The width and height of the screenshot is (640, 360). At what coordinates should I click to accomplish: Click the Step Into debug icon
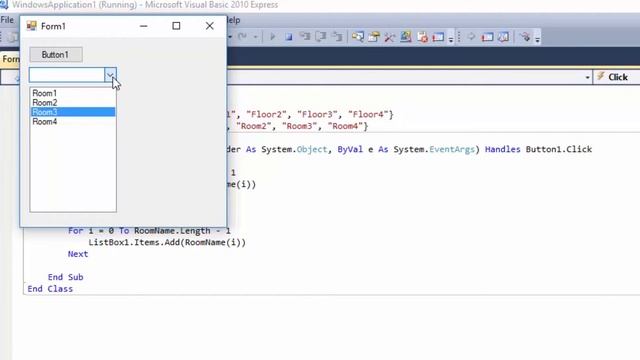[x=305, y=37]
